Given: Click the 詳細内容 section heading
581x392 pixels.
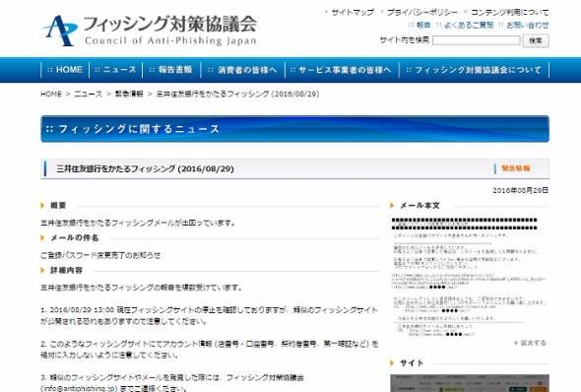Looking at the screenshot, I should 66,270.
